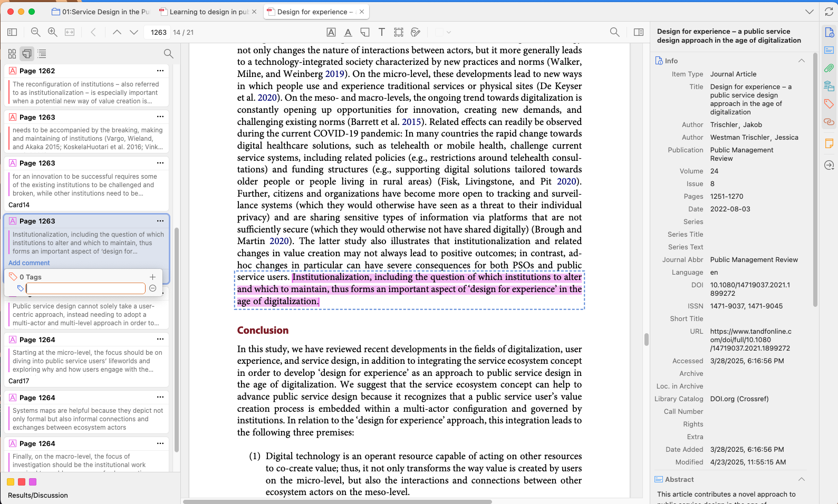
Task: Click the Publication field value
Action: pos(741,154)
